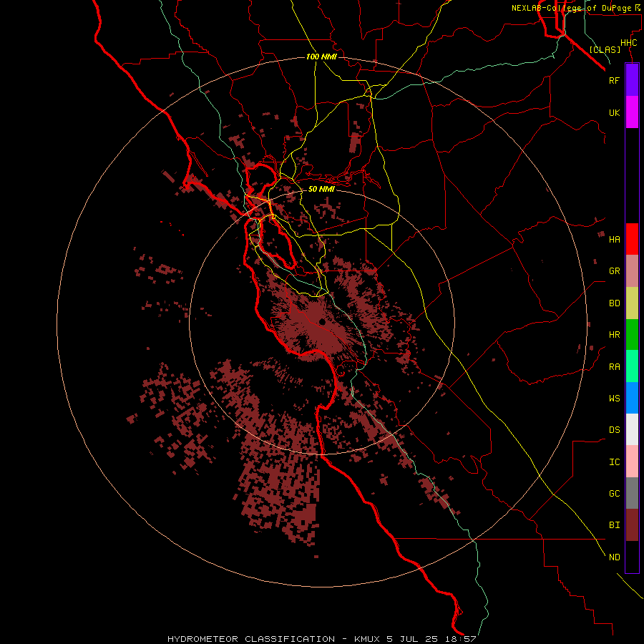This screenshot has height=644, width=644.
Task: Click the UK magenta legend color swatch
Action: coord(632,112)
